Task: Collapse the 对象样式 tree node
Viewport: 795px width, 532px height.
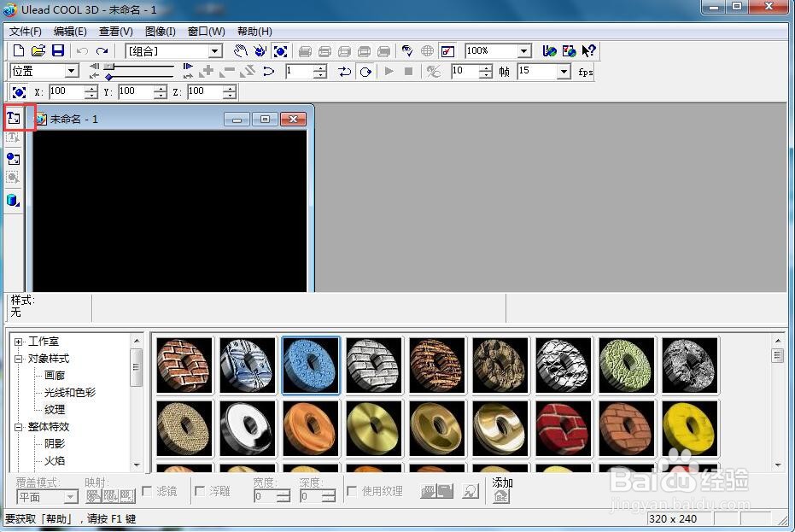Action: pyautogui.click(x=18, y=359)
